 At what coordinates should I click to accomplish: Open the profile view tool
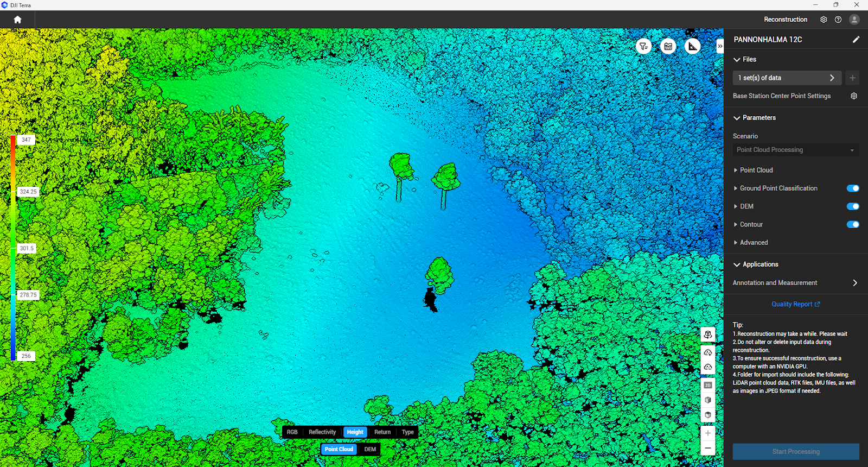coord(668,46)
